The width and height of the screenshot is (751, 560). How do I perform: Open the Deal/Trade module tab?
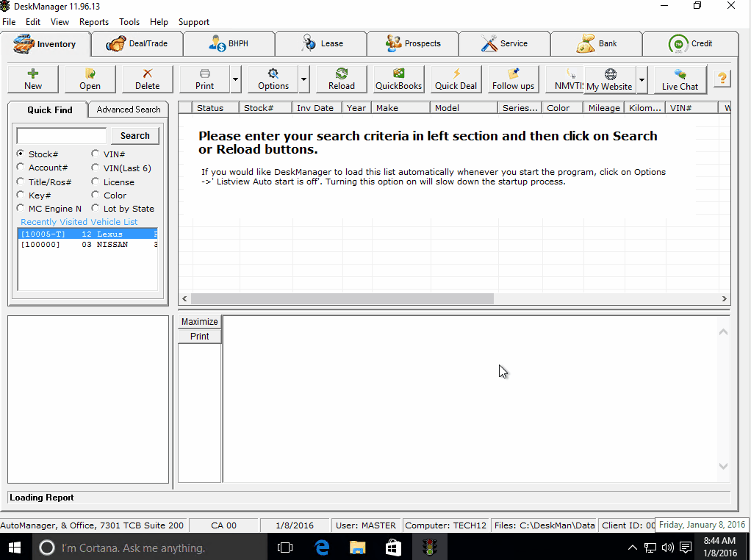[137, 43]
